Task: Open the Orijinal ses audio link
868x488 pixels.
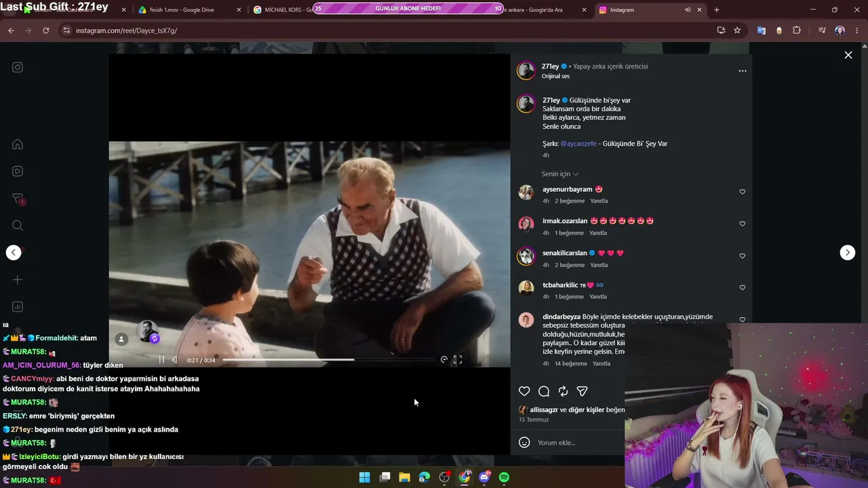Action: [x=555, y=76]
